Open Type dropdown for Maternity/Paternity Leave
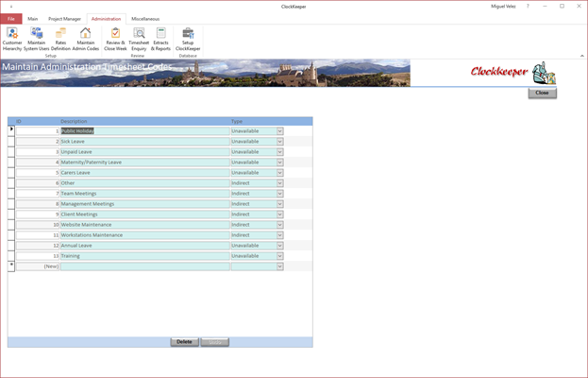The height and width of the screenshot is (378, 588). click(x=279, y=163)
